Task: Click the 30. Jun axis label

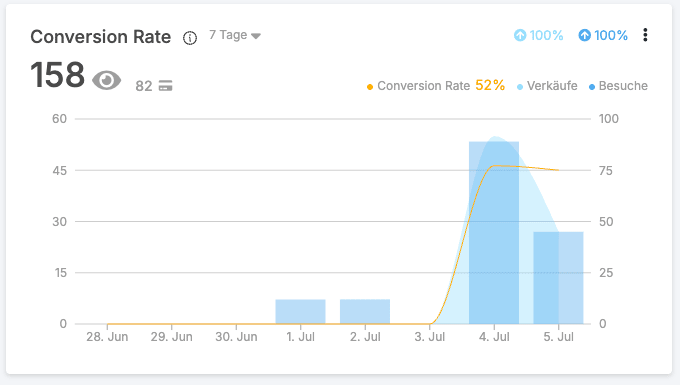Action: [x=236, y=337]
